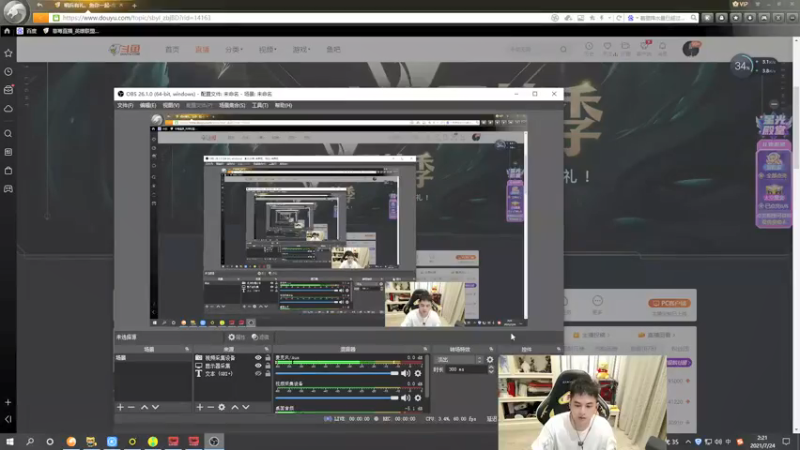Click the Douyu follow heart icon

tap(607, 46)
